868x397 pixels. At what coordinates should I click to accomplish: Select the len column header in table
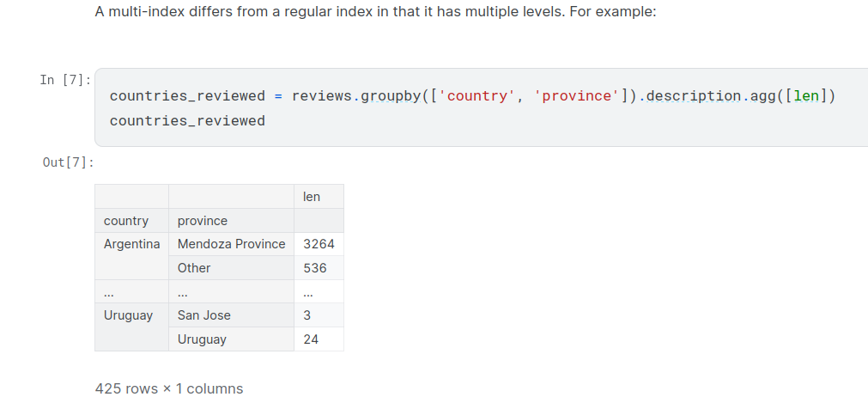click(x=312, y=197)
